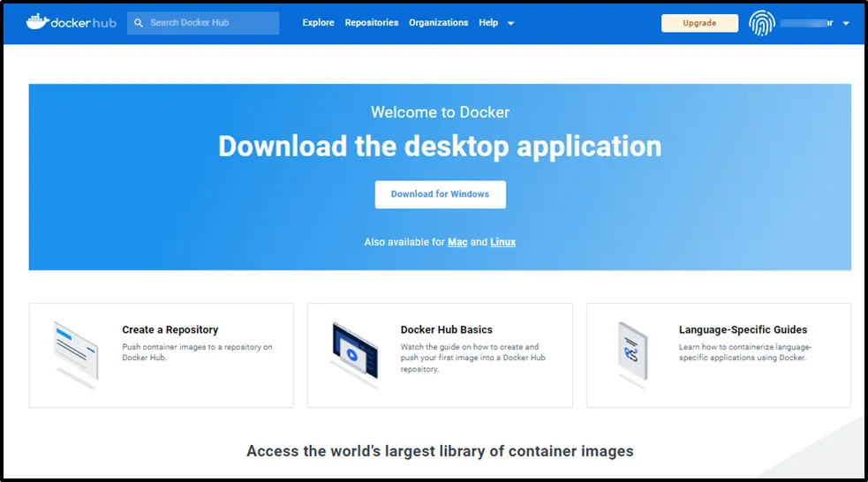Open the account menu dropdown arrow
The image size is (868, 482).
point(846,24)
